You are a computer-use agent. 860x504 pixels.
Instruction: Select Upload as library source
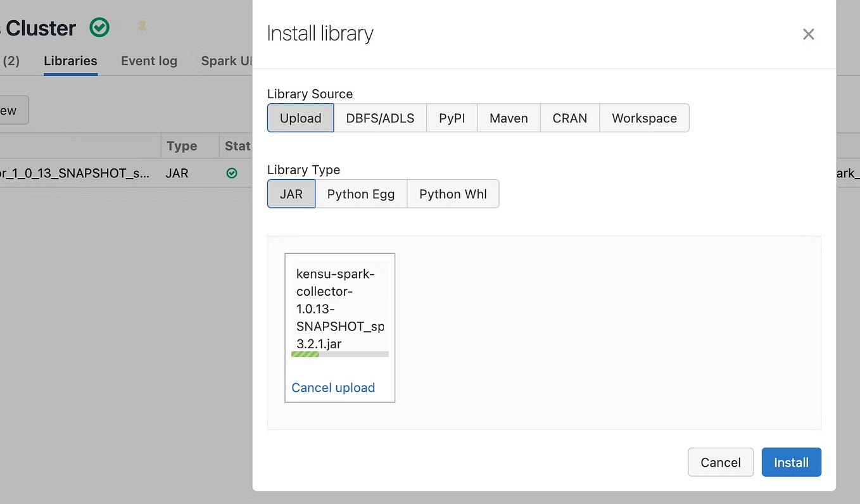301,118
